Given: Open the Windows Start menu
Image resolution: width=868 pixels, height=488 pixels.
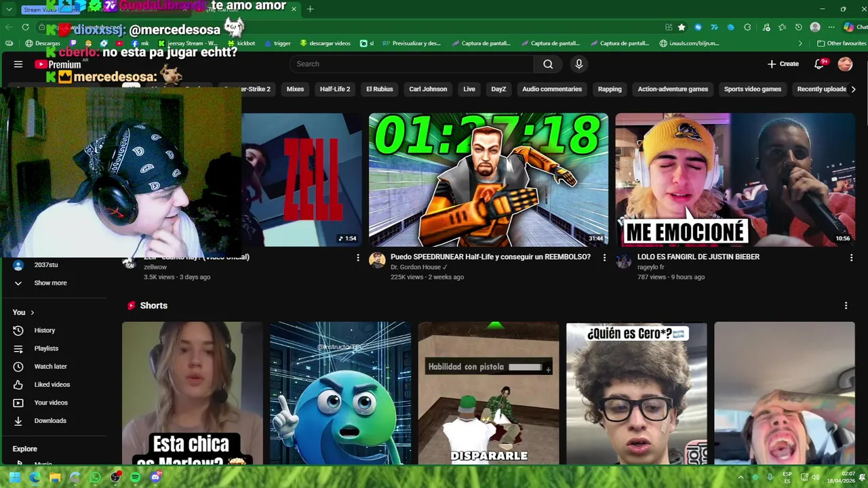Looking at the screenshot, I should click(14, 477).
